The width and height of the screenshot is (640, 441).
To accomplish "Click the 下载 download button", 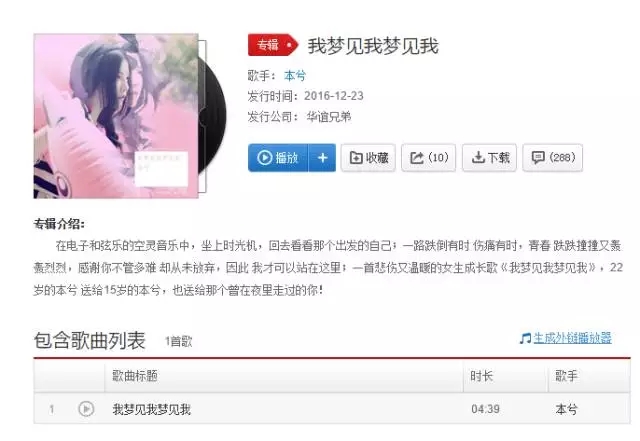I will click(x=489, y=158).
